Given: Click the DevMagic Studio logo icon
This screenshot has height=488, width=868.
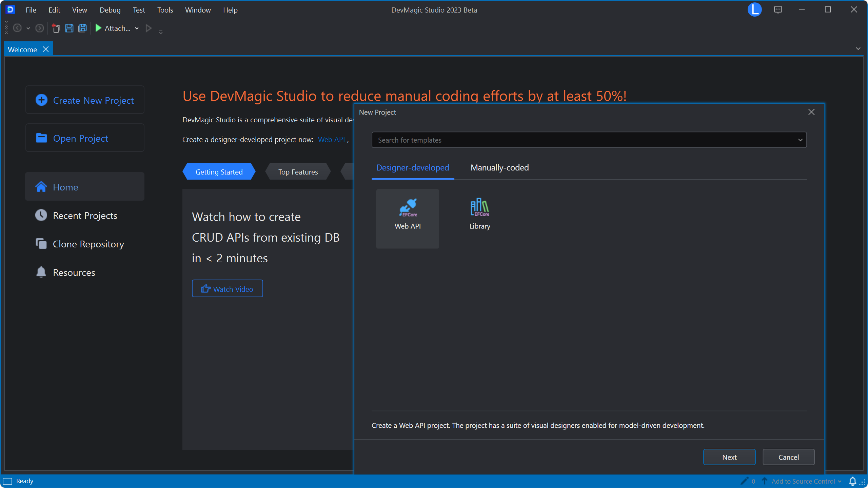Looking at the screenshot, I should click(x=10, y=9).
